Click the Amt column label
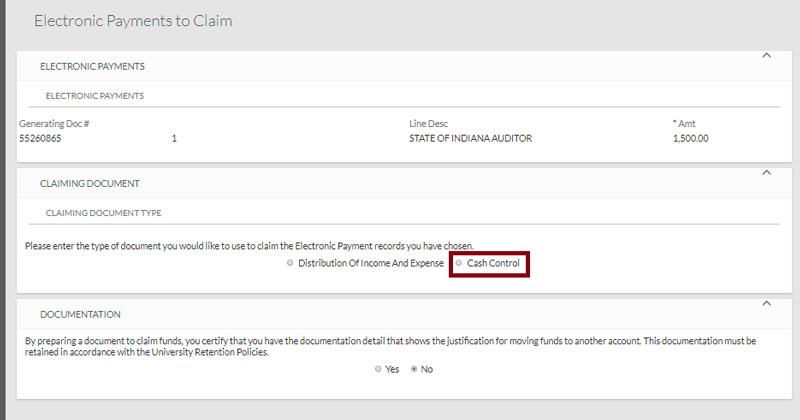 [x=686, y=124]
